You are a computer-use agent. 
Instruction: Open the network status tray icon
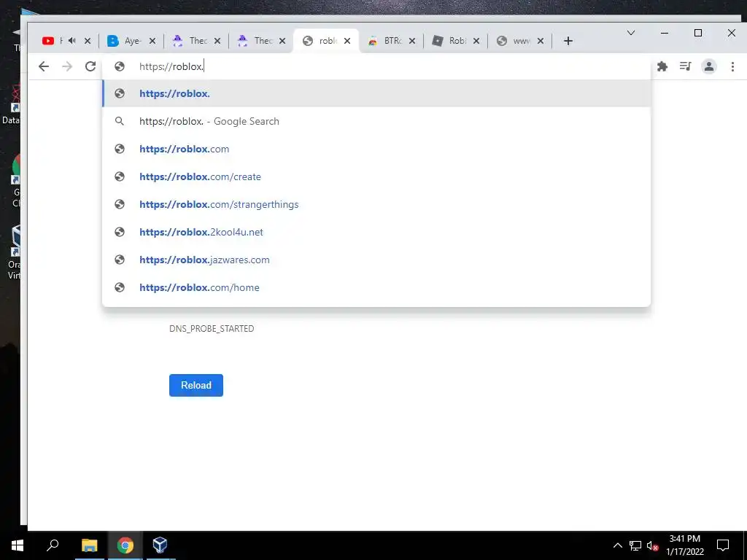(635, 545)
